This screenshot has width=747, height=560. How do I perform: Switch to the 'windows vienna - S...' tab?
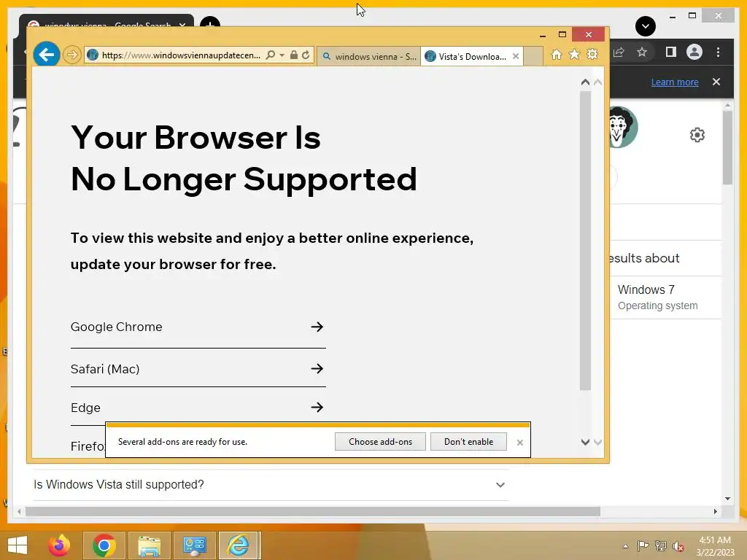point(368,57)
